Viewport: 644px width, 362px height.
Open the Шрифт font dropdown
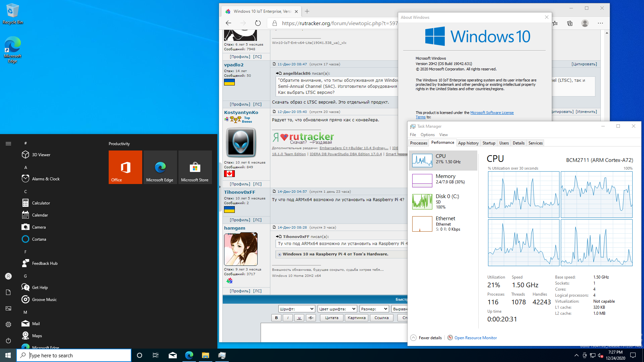[x=297, y=309]
